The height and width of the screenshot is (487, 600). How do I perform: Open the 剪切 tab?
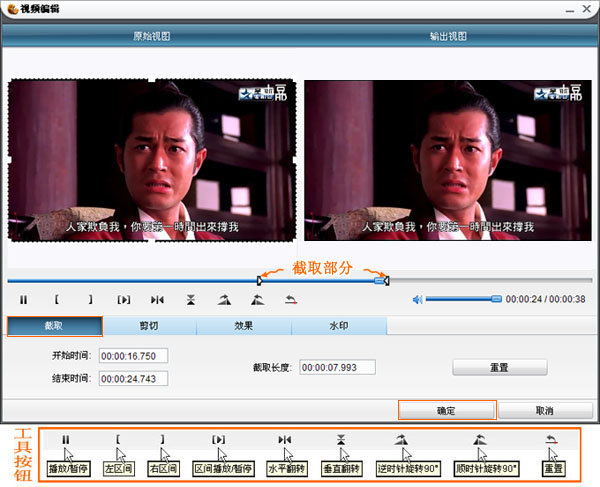[x=149, y=326]
